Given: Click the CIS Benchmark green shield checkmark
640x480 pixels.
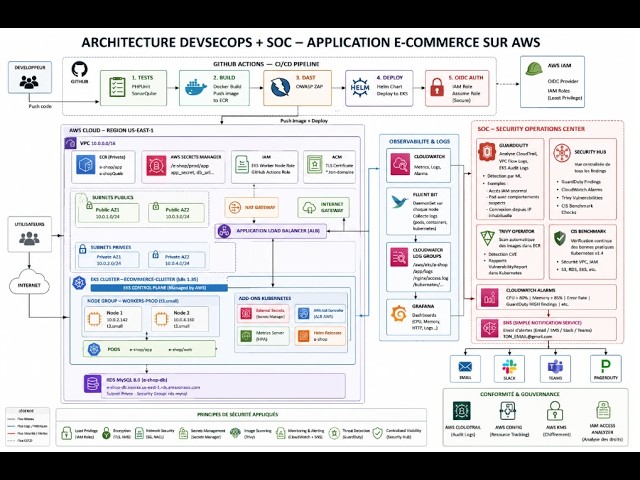Looking at the screenshot, I should click(560, 238).
